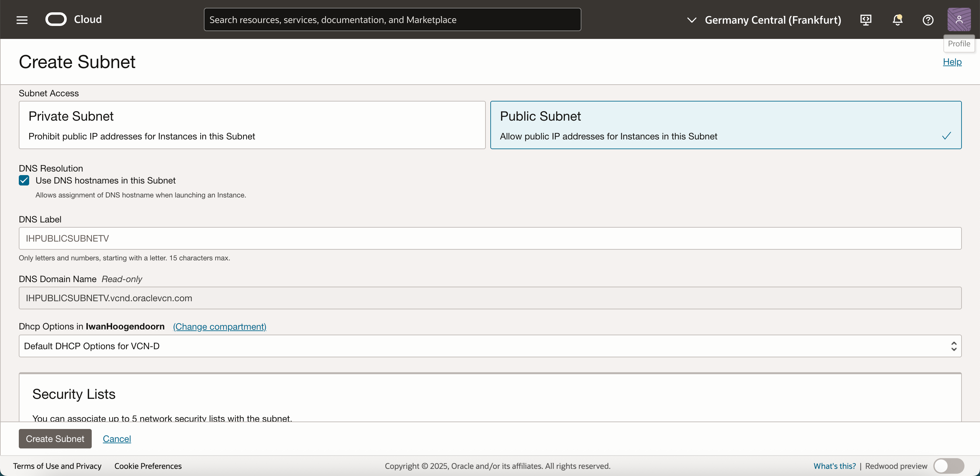Open the Germany Central (Frankfurt) region menu
The width and height of the screenshot is (980, 476).
pos(772,20)
